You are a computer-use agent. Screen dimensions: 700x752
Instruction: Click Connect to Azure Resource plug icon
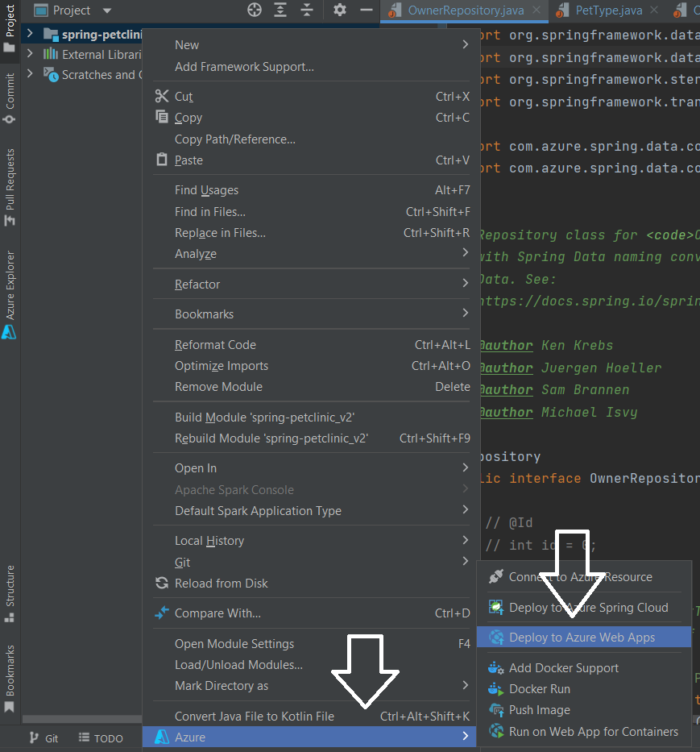pyautogui.click(x=495, y=576)
